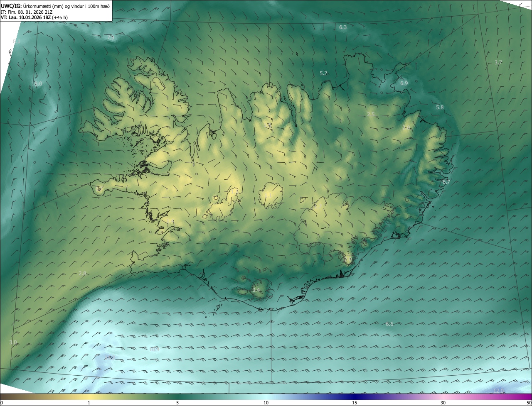Viewport: 532px width, 406px height.
Task: Click the 50 tick on the color scale
Action: pyautogui.click(x=529, y=403)
